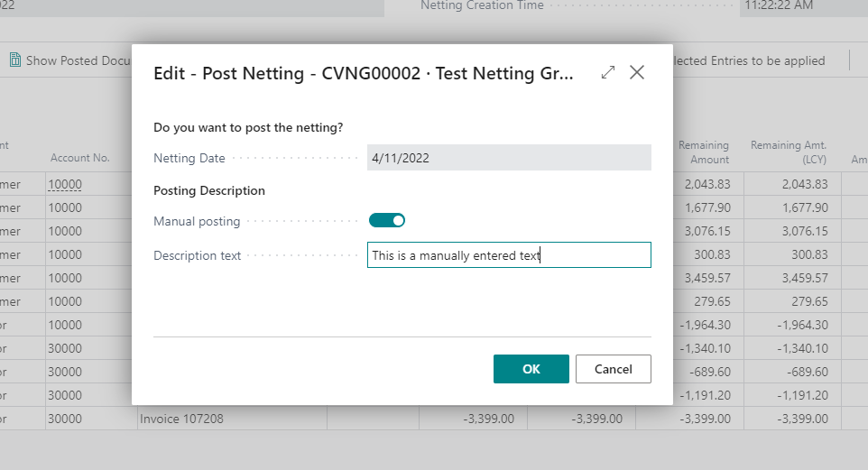868x470 pixels.
Task: Click the Netting Creation Time value 11:22:22 AM
Action: point(776,5)
